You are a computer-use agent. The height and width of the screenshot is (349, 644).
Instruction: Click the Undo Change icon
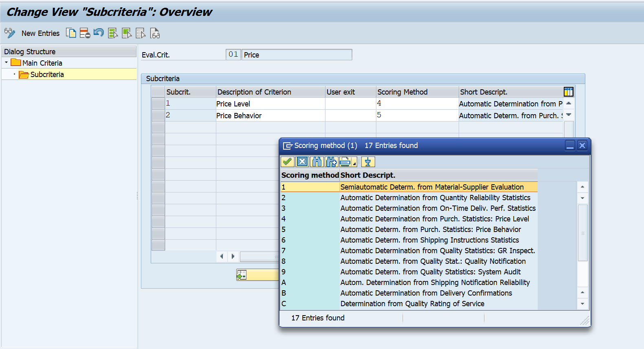click(x=99, y=33)
